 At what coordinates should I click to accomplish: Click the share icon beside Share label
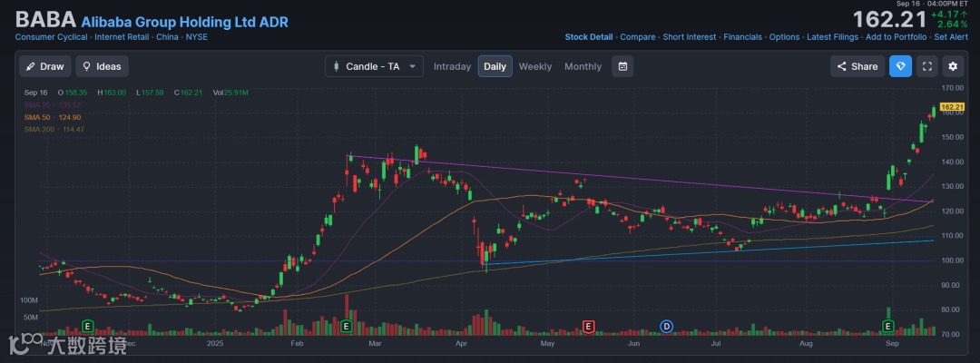point(841,66)
